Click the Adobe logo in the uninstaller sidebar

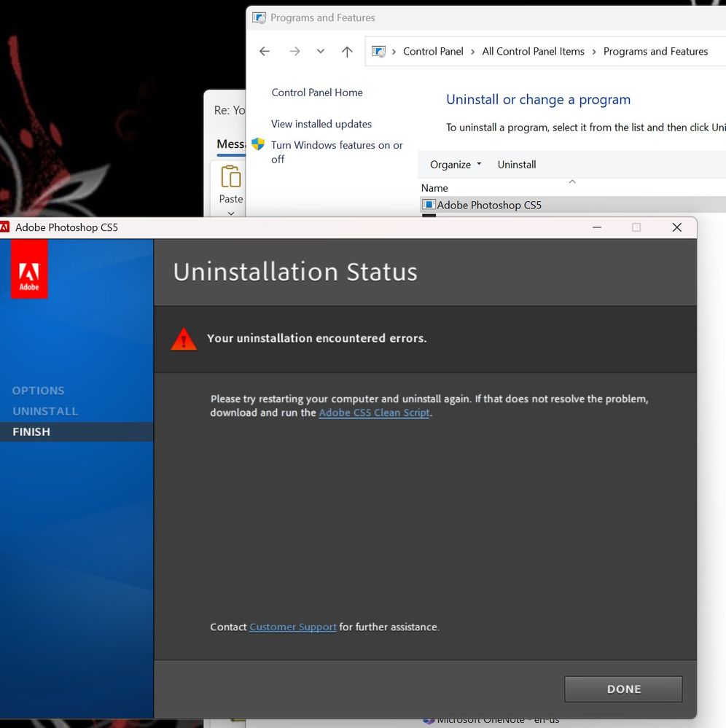[29, 269]
